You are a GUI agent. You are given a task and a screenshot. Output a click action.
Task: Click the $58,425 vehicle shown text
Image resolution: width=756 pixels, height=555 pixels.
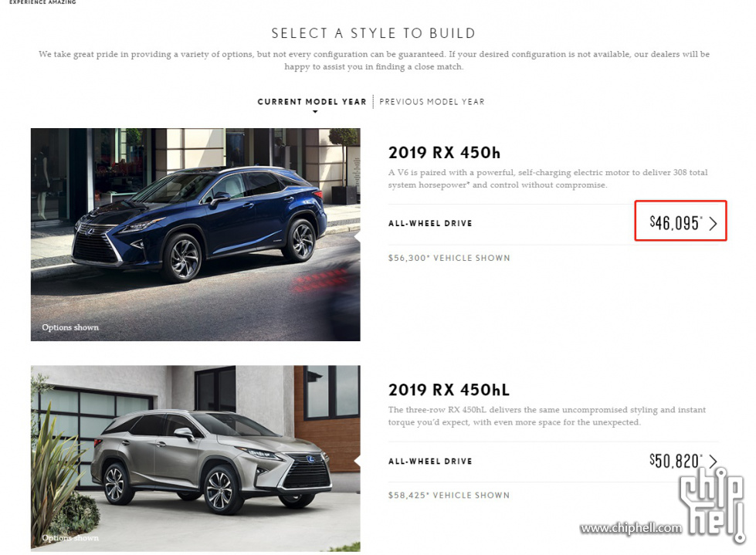pos(449,496)
